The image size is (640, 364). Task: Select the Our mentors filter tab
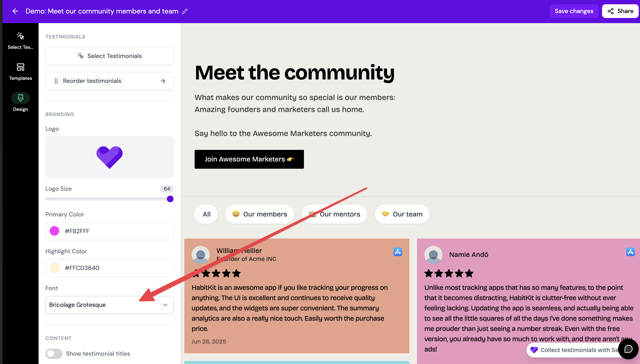point(334,214)
